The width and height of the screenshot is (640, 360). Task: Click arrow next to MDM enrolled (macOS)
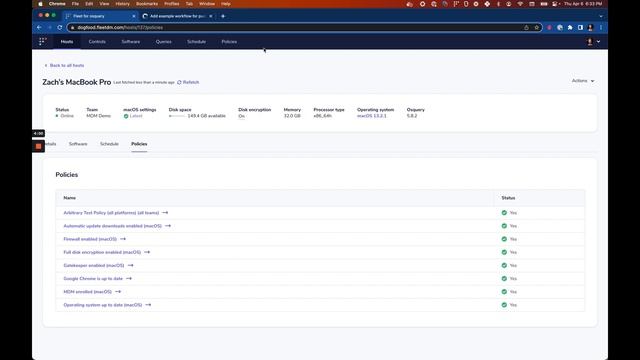[118, 292]
